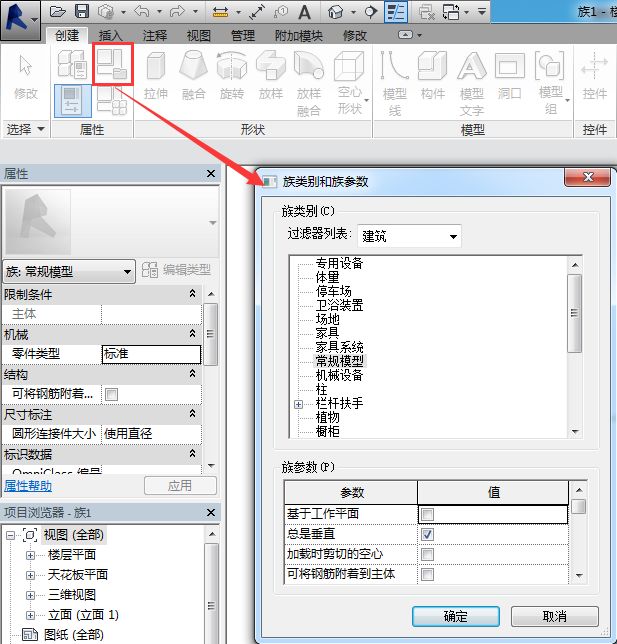
Task: Click the Family Type Edit ribbon icon below Category
Action: point(112,101)
